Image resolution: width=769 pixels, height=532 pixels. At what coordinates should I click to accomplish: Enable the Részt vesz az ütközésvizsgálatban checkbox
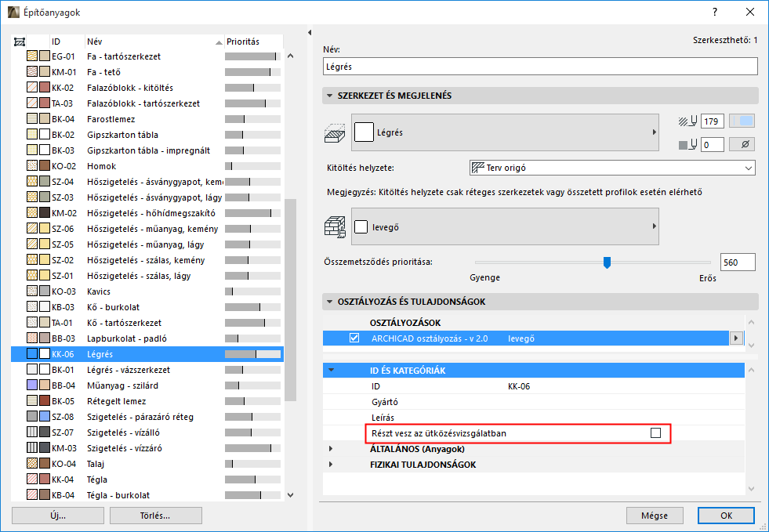click(x=656, y=432)
